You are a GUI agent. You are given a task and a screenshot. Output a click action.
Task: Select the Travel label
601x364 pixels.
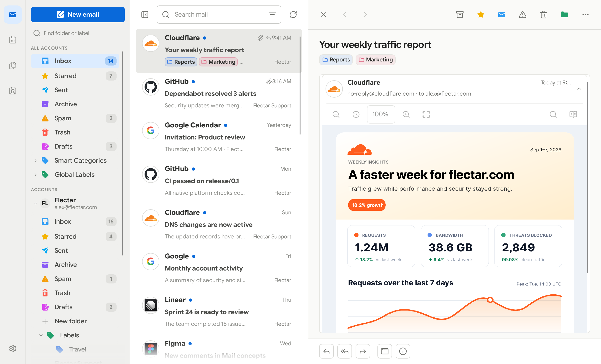coord(75,349)
